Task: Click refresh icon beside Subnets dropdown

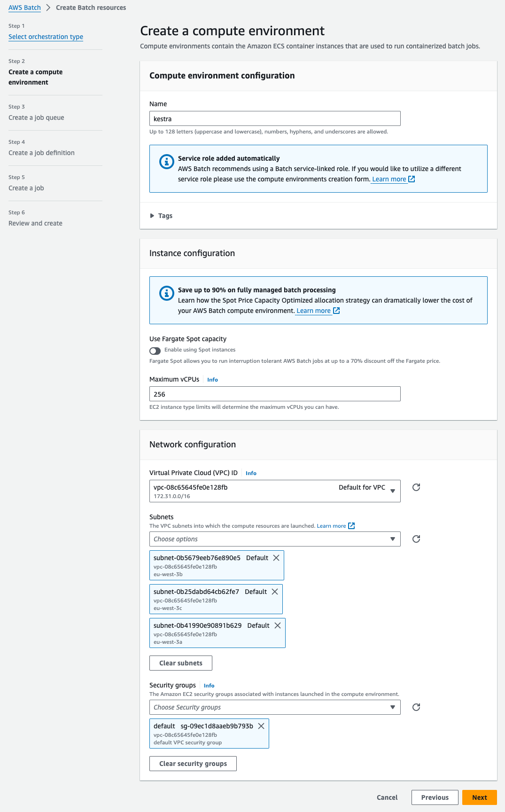Action: pos(416,539)
